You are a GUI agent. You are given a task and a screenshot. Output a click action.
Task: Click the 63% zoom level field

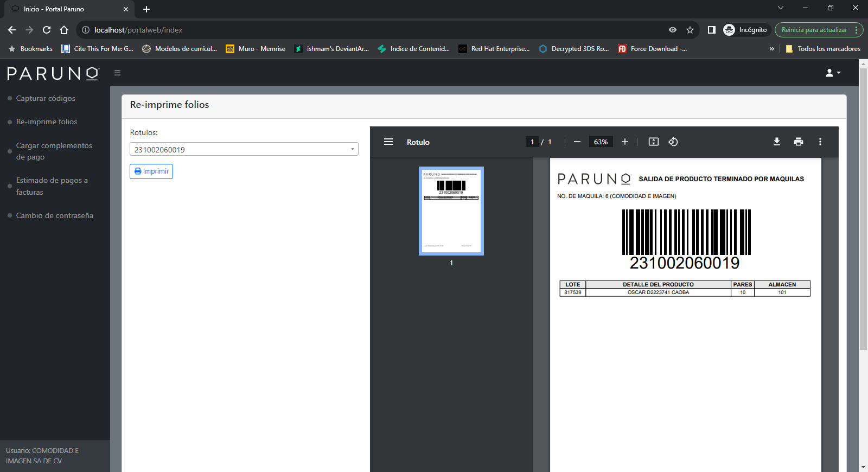pyautogui.click(x=601, y=142)
